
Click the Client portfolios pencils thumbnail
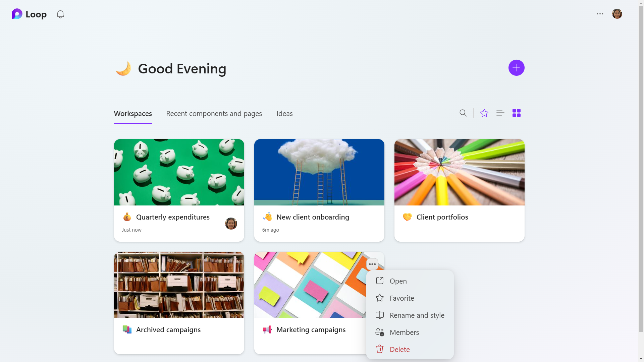tap(459, 172)
